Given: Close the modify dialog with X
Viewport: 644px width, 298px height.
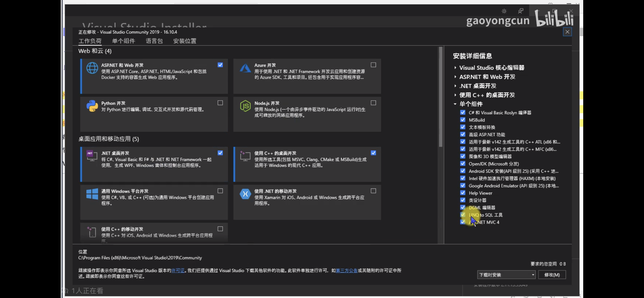Looking at the screenshot, I should click(x=567, y=32).
